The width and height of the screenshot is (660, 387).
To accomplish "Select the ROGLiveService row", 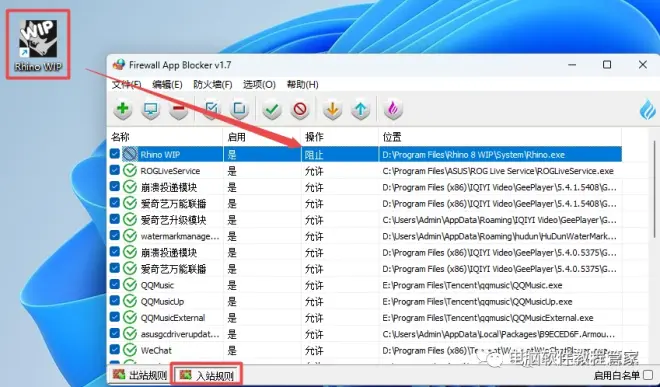I will tap(365, 171).
